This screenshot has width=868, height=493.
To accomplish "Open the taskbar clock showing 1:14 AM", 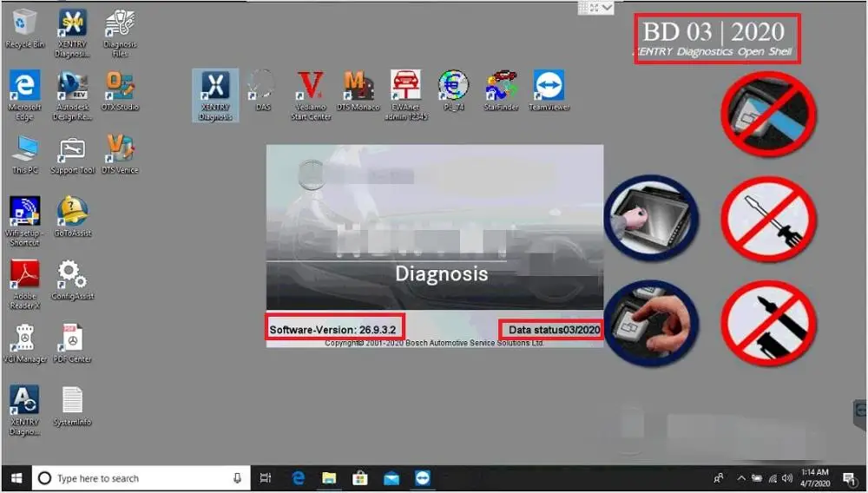I will [x=815, y=478].
